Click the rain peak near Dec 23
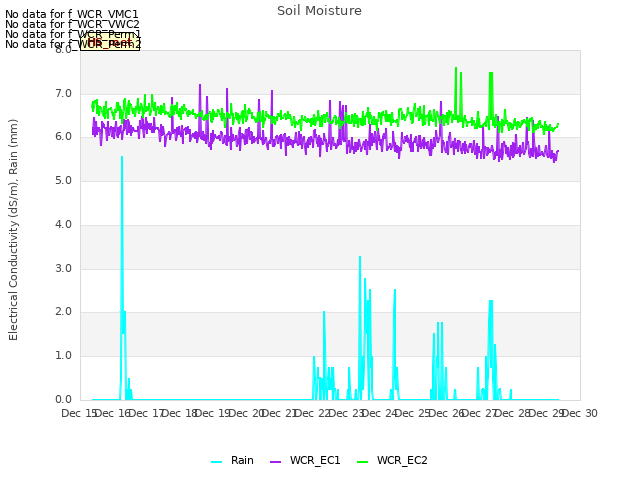Image resolution: width=640 pixels, height=480 pixels. coord(360,257)
